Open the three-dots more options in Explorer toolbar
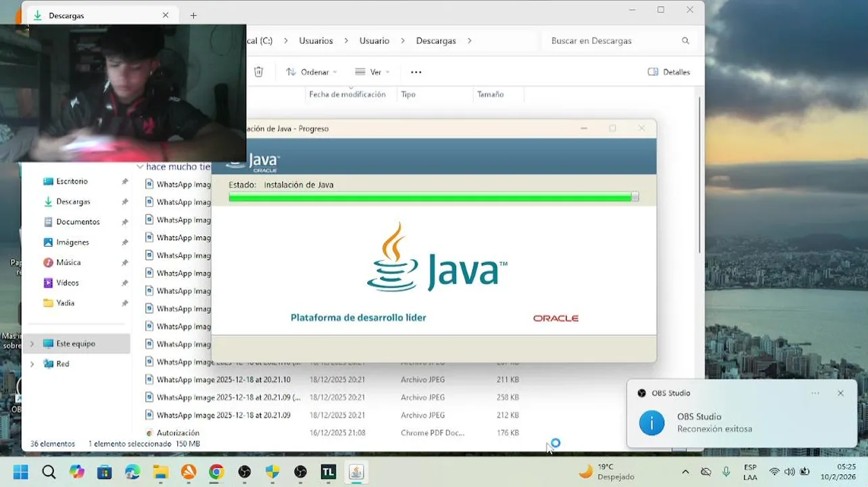Image resolution: width=868 pixels, height=487 pixels. point(416,72)
